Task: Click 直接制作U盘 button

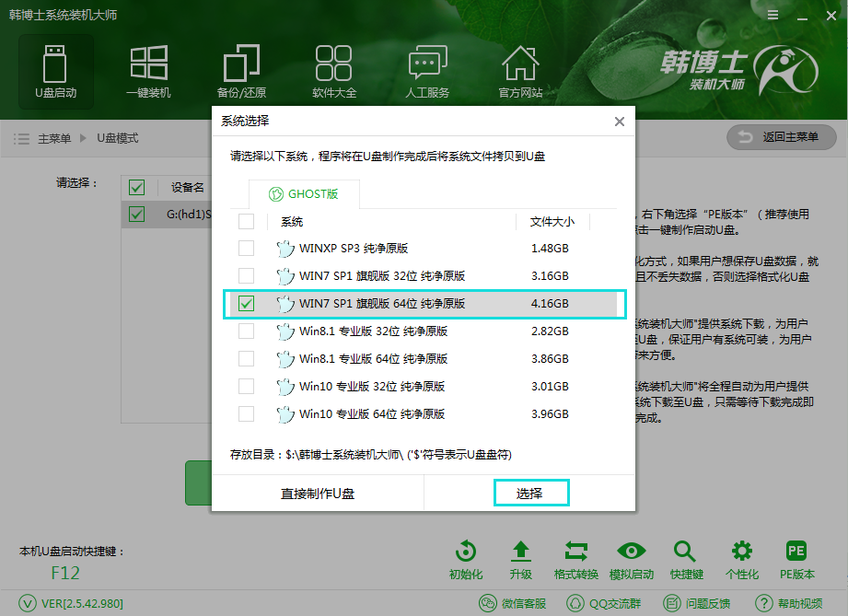Action: pyautogui.click(x=318, y=494)
